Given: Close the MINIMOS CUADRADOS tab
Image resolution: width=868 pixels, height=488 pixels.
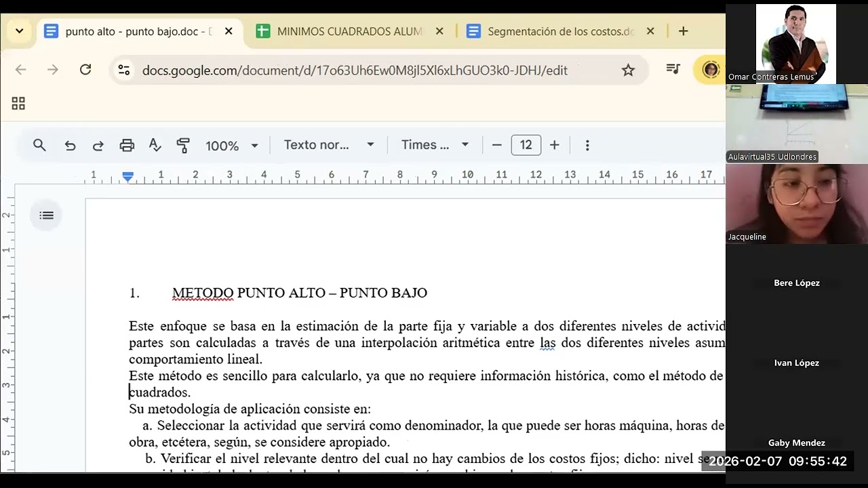Looking at the screenshot, I should 439,31.
